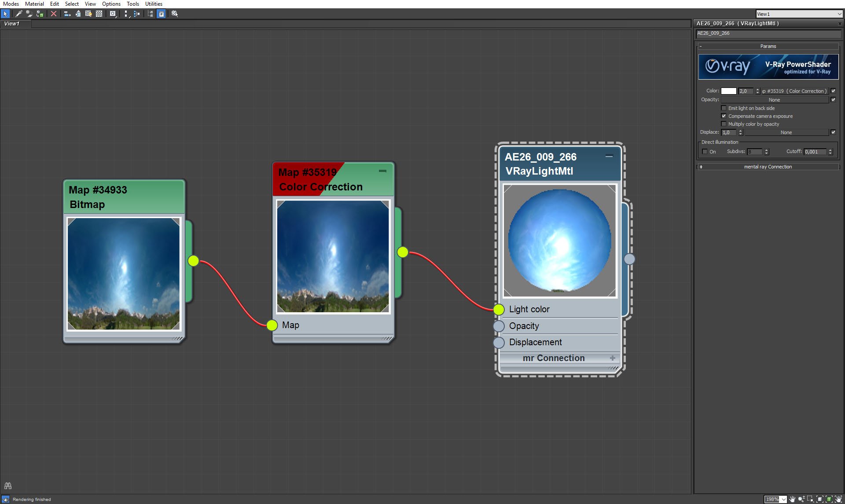Open the Utilities menu in menu bar

coord(153,4)
